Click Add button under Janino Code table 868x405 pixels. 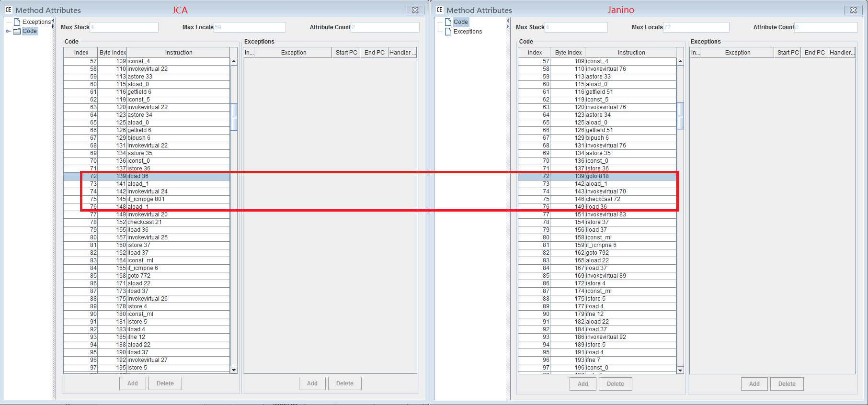[583, 384]
